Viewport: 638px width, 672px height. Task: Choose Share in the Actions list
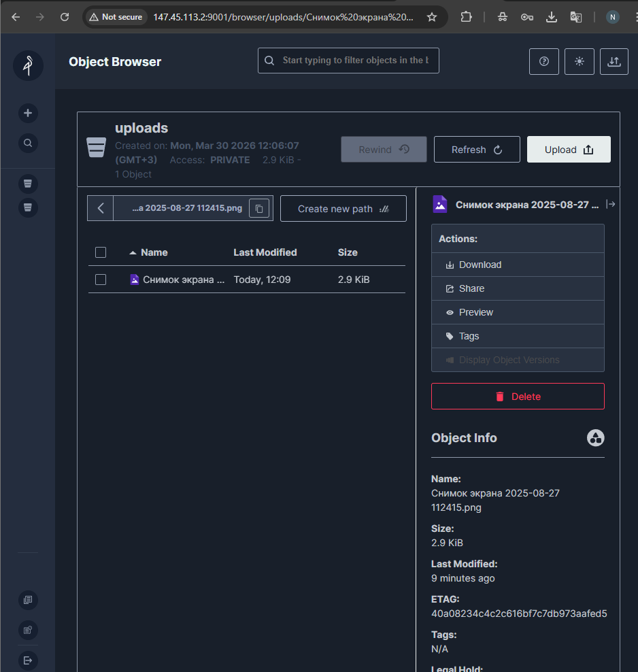pos(518,289)
